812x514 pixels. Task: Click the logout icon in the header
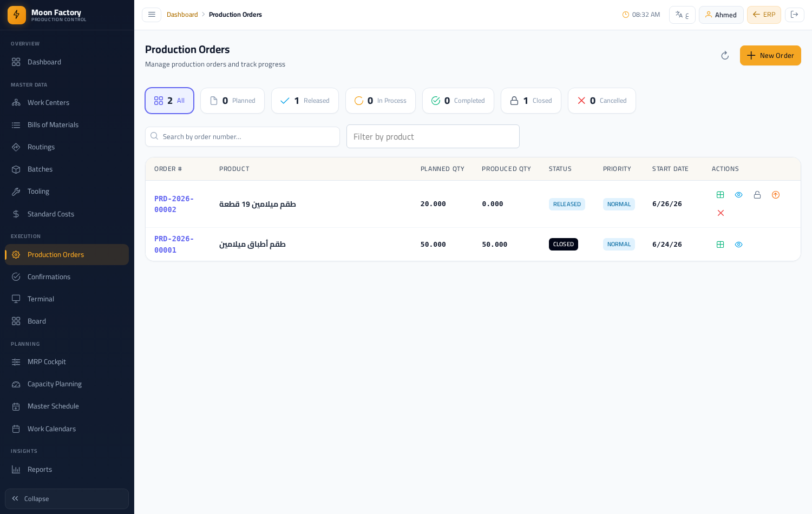tap(795, 15)
